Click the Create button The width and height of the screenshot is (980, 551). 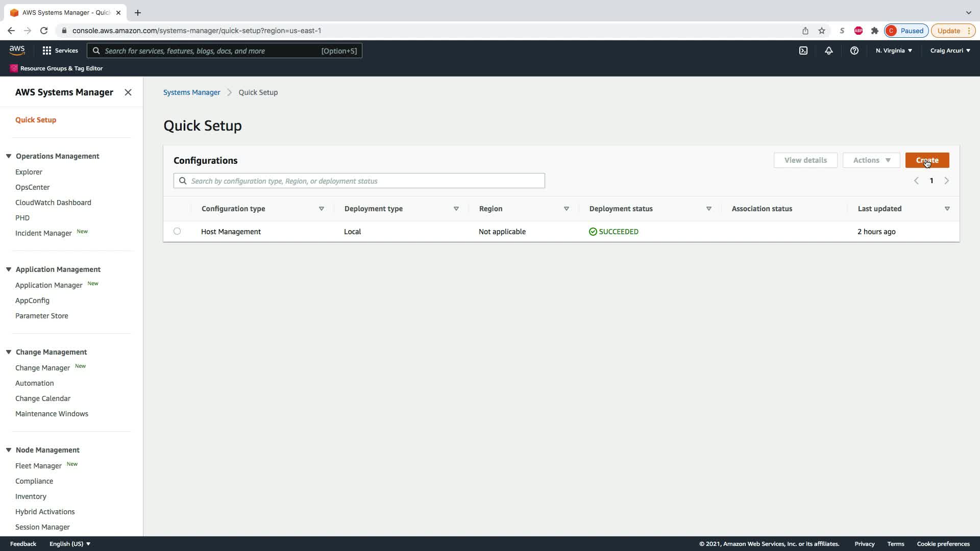pyautogui.click(x=927, y=160)
